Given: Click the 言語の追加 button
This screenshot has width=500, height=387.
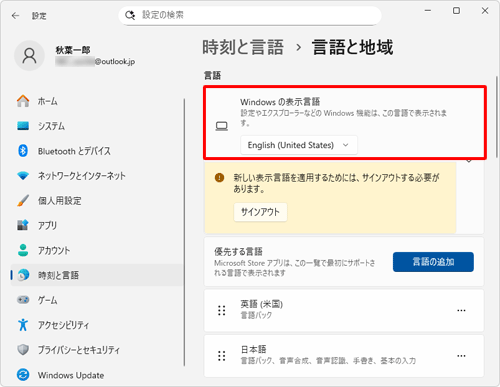Looking at the screenshot, I should click(433, 262).
